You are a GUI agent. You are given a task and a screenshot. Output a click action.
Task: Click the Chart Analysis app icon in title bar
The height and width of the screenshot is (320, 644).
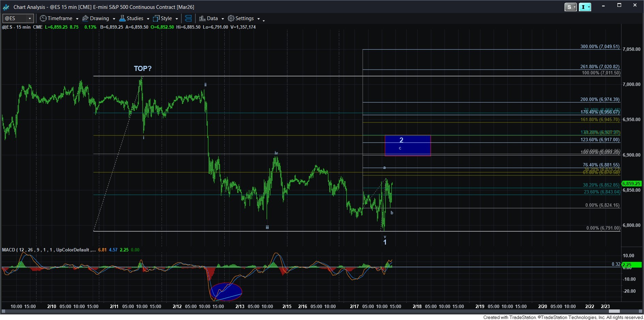click(6, 7)
